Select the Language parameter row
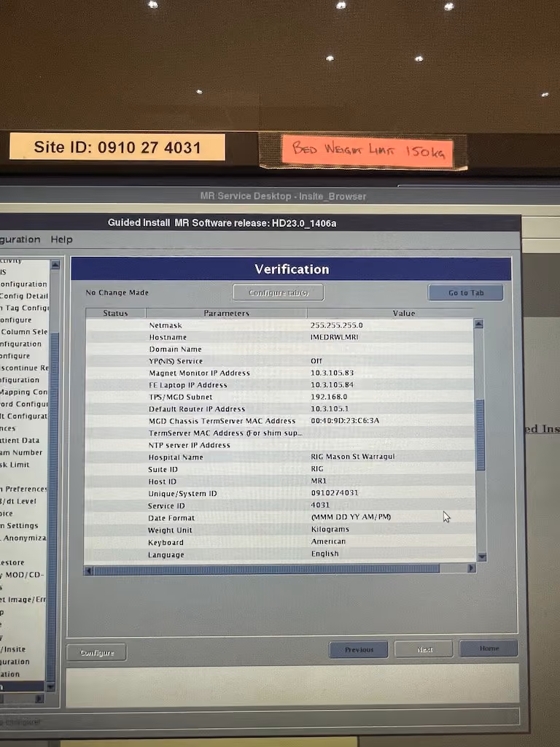This screenshot has width=560, height=747. point(280,554)
